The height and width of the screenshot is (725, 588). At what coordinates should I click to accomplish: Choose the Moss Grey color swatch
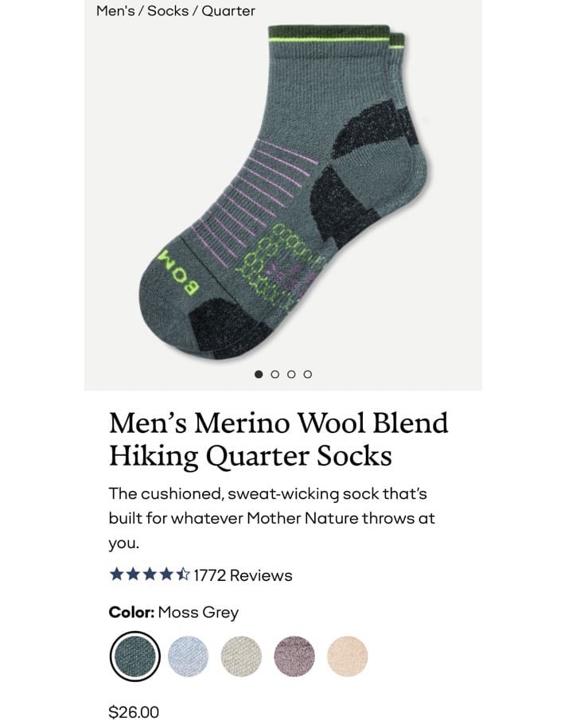click(135, 656)
